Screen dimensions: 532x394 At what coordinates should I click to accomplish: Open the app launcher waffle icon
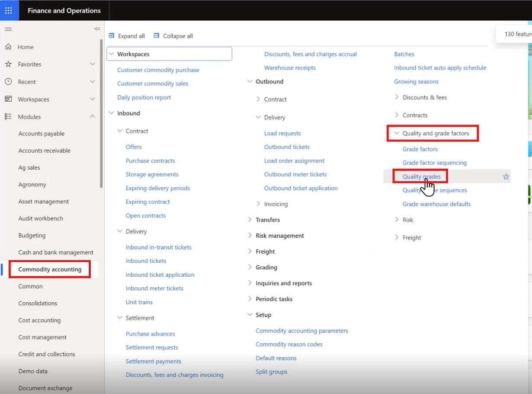coord(9,10)
